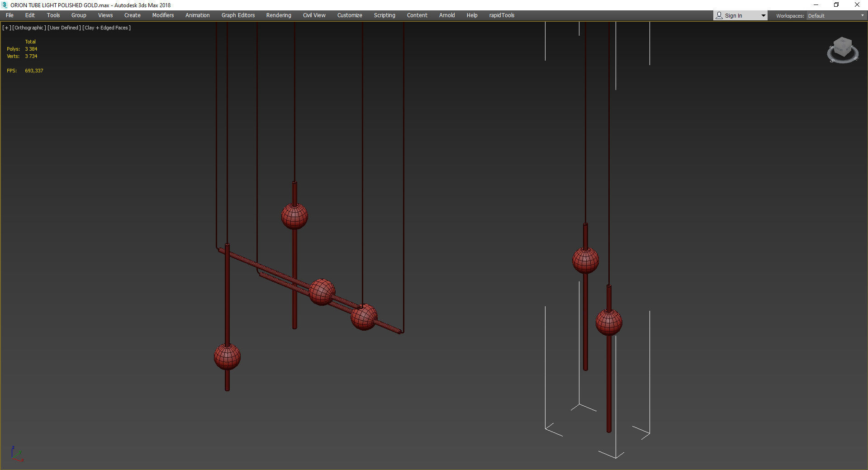Click the 3ds Max application icon in title bar

pos(5,5)
